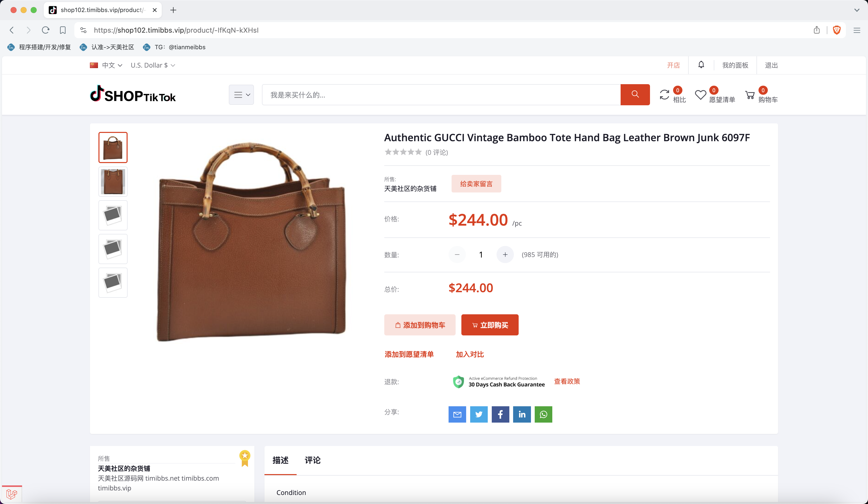Open site settings icon in address bar
Image resolution: width=868 pixels, height=504 pixels.
click(x=83, y=30)
